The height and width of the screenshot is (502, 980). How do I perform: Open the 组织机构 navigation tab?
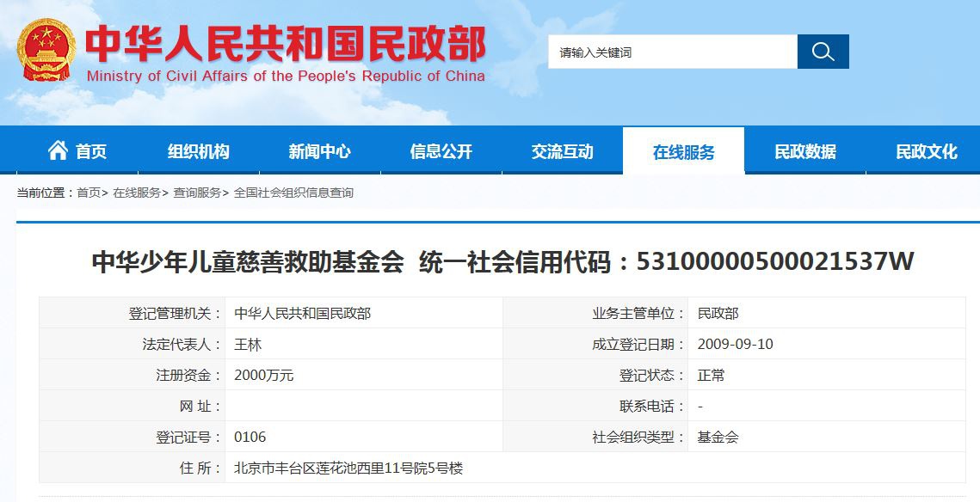click(199, 150)
